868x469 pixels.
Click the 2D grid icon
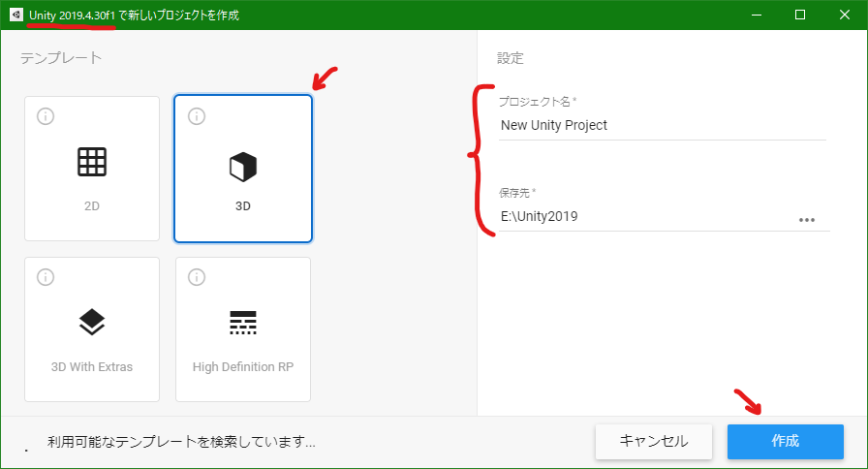pyautogui.click(x=92, y=162)
